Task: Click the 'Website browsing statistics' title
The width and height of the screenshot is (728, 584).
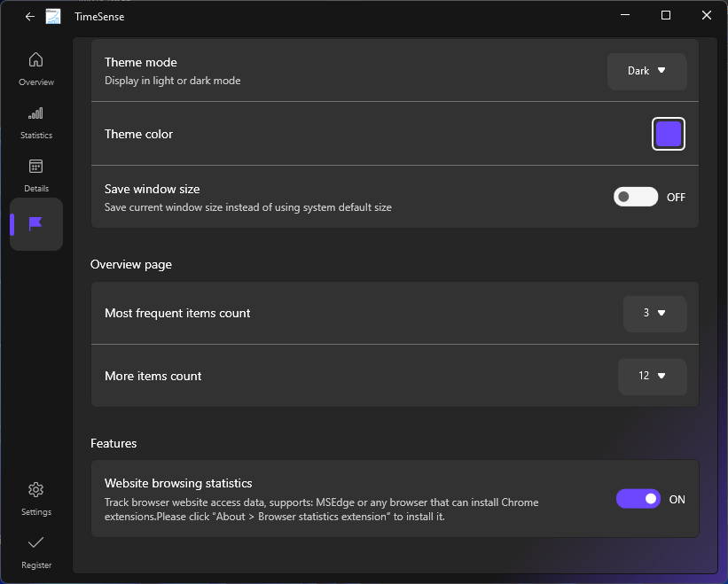Action: (178, 483)
